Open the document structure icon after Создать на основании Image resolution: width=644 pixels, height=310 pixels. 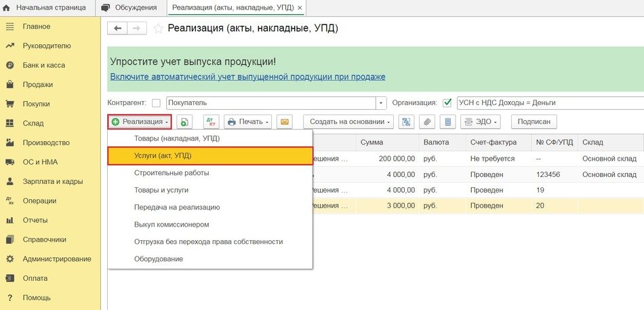click(x=406, y=122)
